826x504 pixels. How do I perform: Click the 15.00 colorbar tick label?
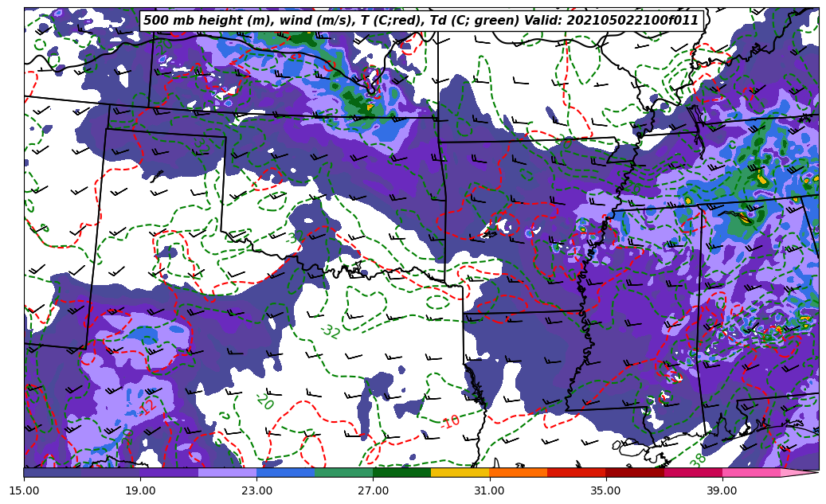(24, 490)
